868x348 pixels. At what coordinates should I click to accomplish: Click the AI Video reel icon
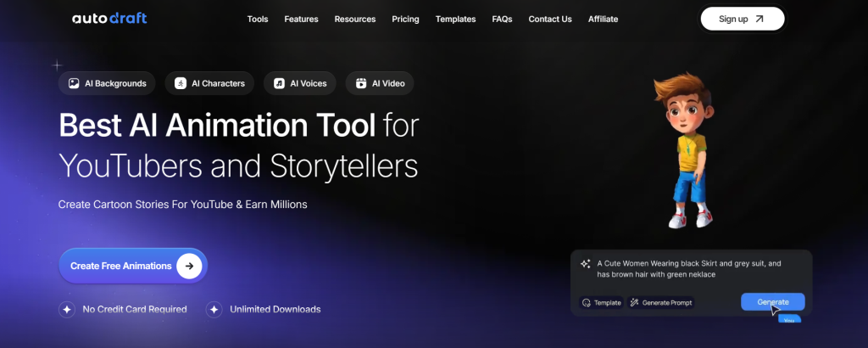click(361, 83)
